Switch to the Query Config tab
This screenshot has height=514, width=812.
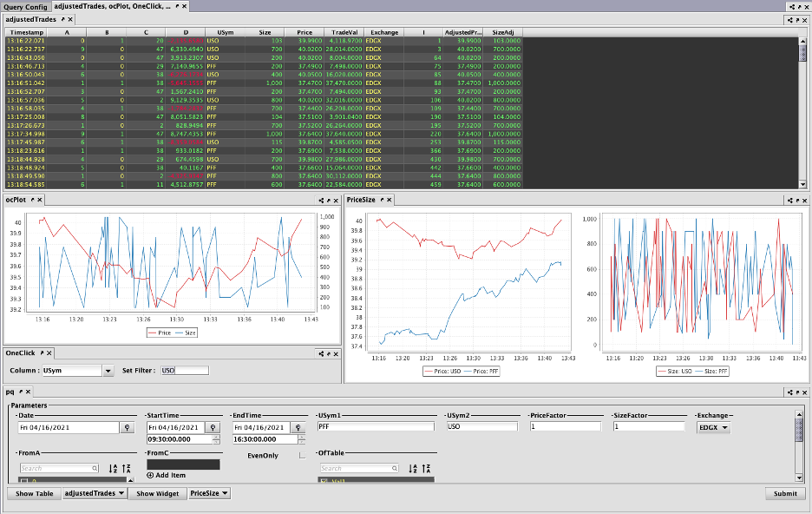coord(25,7)
